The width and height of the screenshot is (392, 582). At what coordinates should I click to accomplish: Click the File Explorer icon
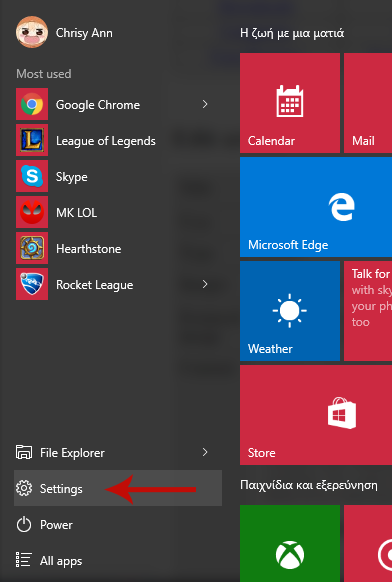[x=24, y=452]
